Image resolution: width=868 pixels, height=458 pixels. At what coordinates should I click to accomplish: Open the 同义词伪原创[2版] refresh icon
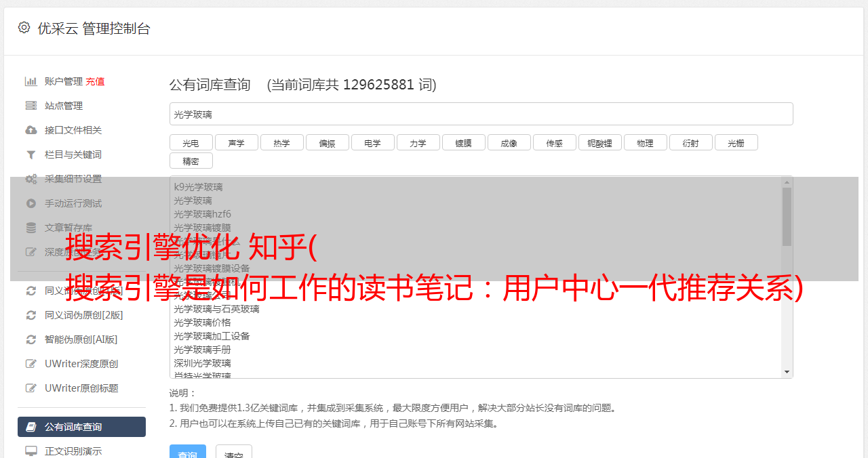[31, 315]
